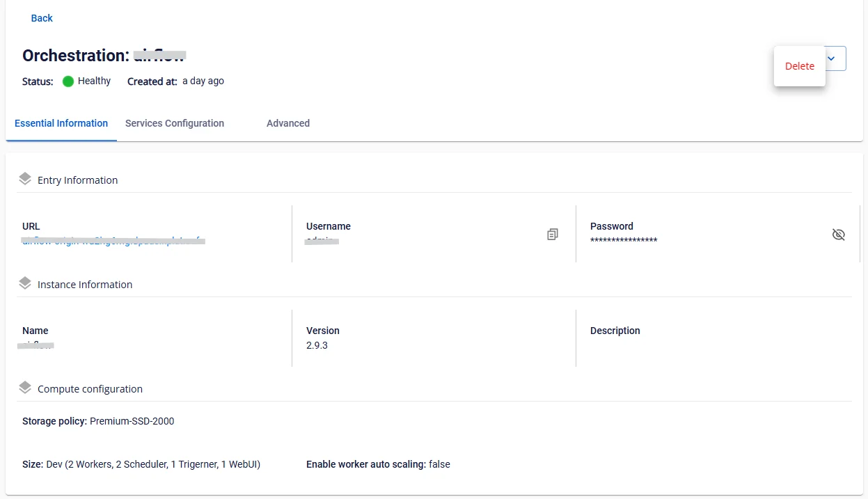Click the Premium-SSD-2000 storage policy text
This screenshot has width=868, height=499.
click(132, 421)
